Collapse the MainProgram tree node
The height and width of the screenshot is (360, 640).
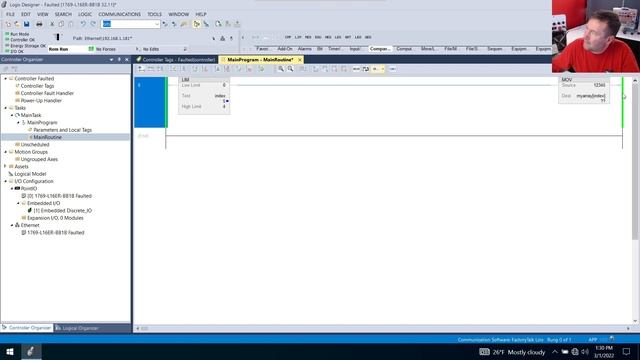pyautogui.click(x=18, y=122)
